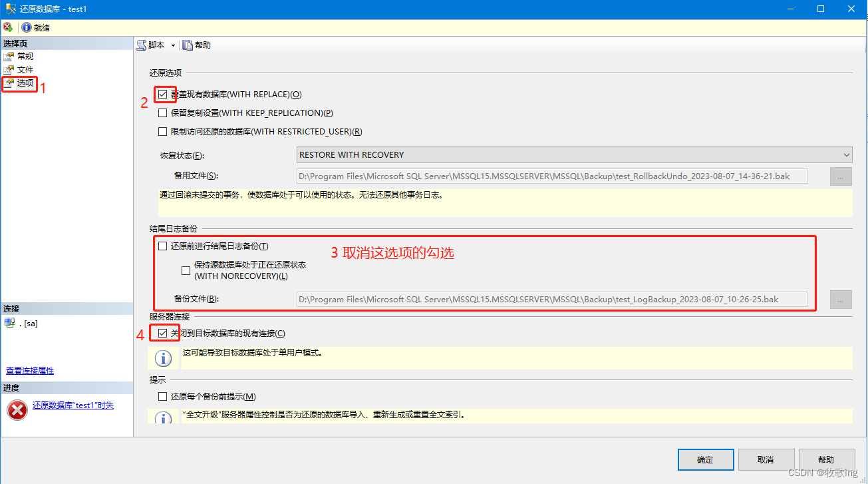Click the 帮助 button at bottom

(x=826, y=459)
